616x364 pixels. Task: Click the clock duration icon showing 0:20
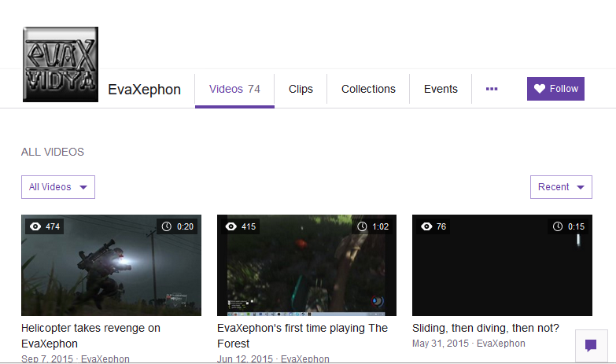(167, 226)
